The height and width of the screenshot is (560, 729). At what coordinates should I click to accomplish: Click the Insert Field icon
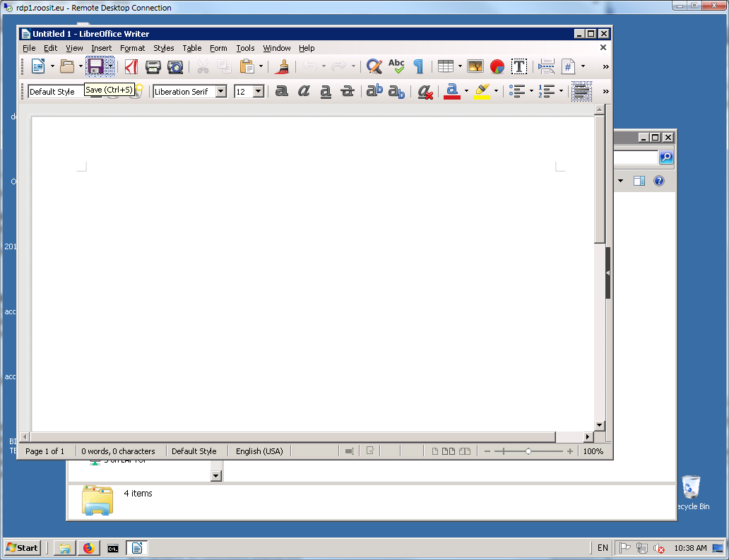tap(568, 66)
